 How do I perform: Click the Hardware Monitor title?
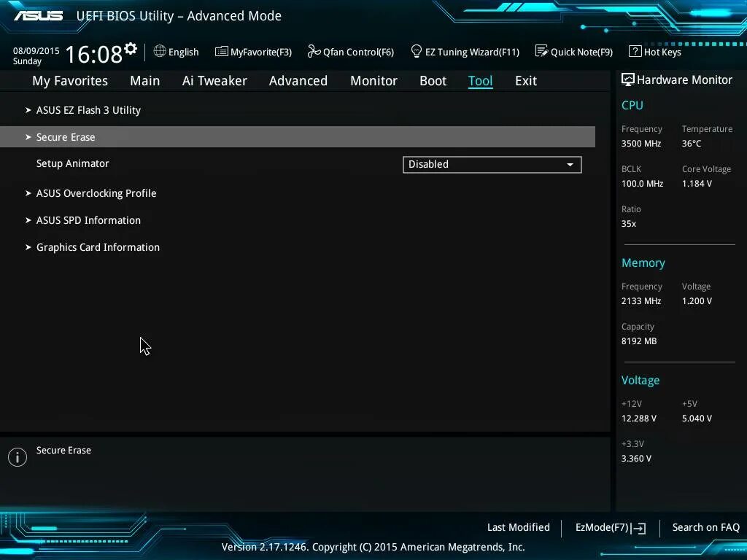pyautogui.click(x=684, y=80)
